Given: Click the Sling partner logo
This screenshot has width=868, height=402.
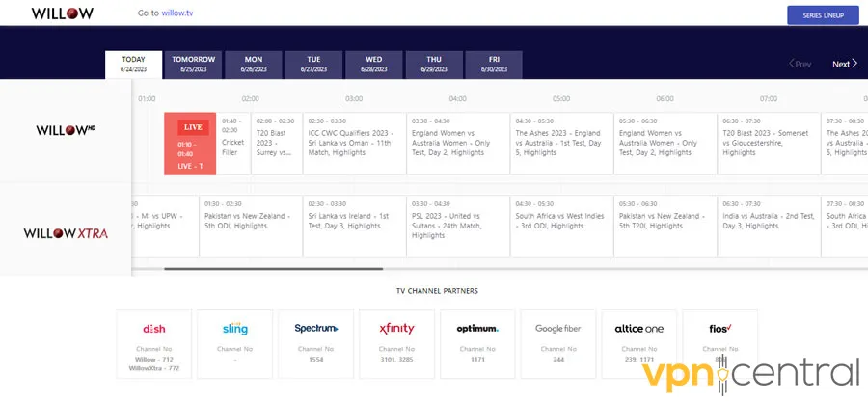Looking at the screenshot, I should pyautogui.click(x=234, y=329).
